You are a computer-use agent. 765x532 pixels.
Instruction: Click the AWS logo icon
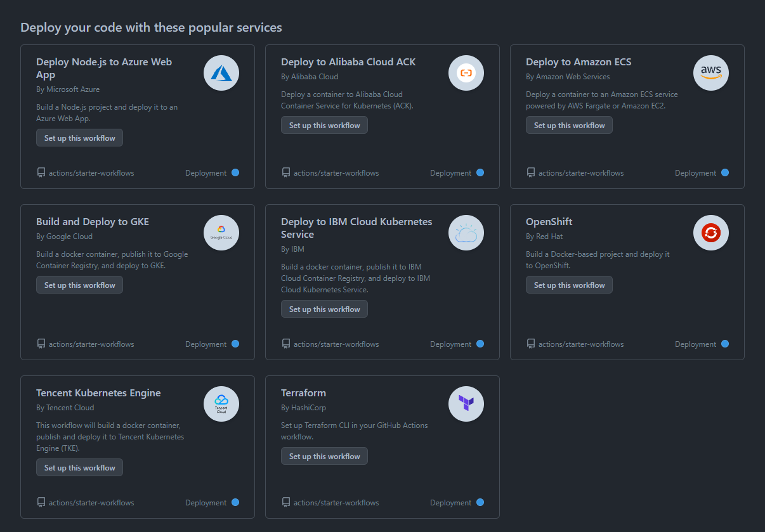point(711,73)
